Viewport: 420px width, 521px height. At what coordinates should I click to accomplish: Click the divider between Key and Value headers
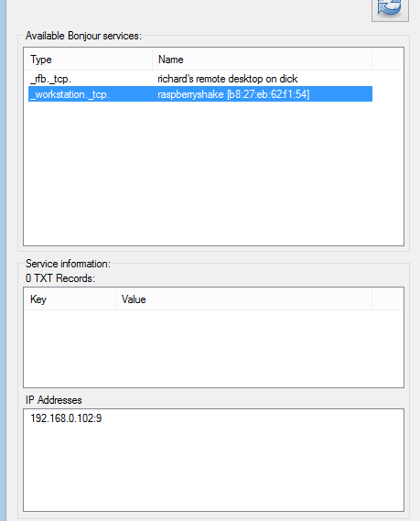116,299
